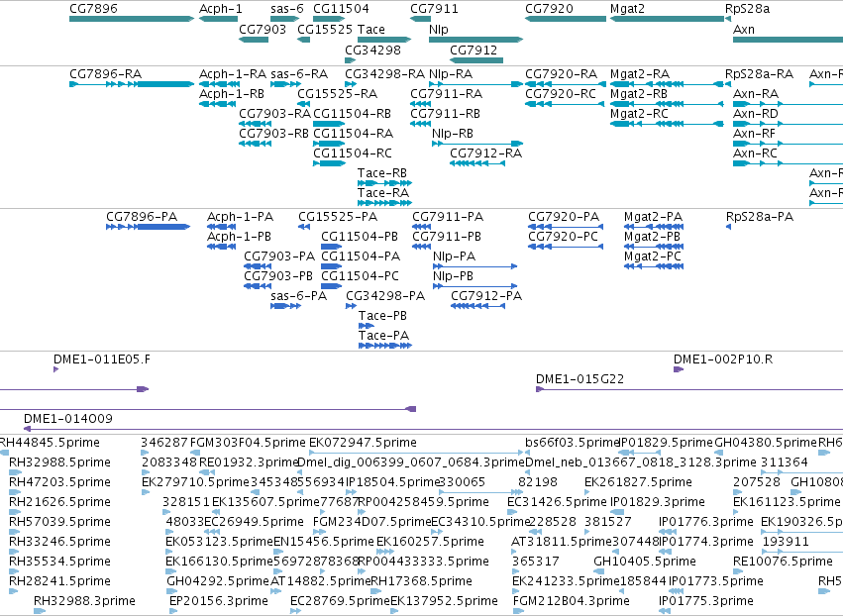The height and width of the screenshot is (616, 843).
Task: Click the Mgat2-PB protein label
Action: coord(652,237)
